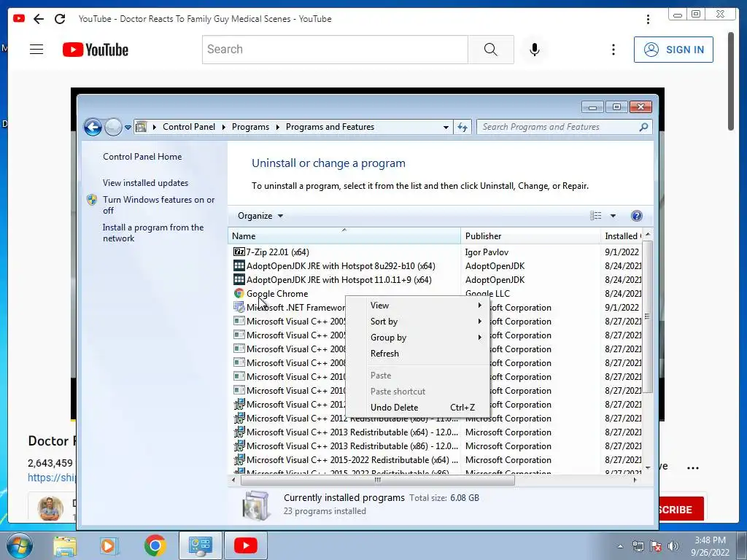The image size is (747, 560).
Task: Sort by the Publisher column header
Action: tap(530, 236)
